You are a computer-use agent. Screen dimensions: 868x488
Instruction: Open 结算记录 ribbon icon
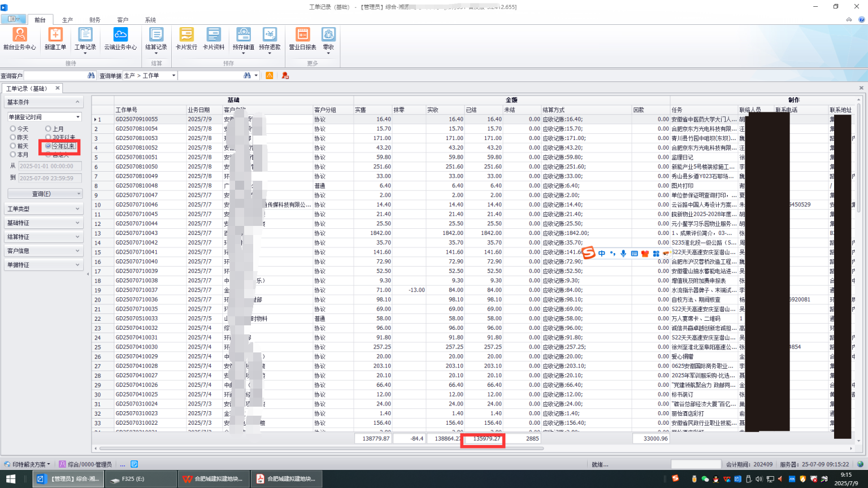click(156, 40)
